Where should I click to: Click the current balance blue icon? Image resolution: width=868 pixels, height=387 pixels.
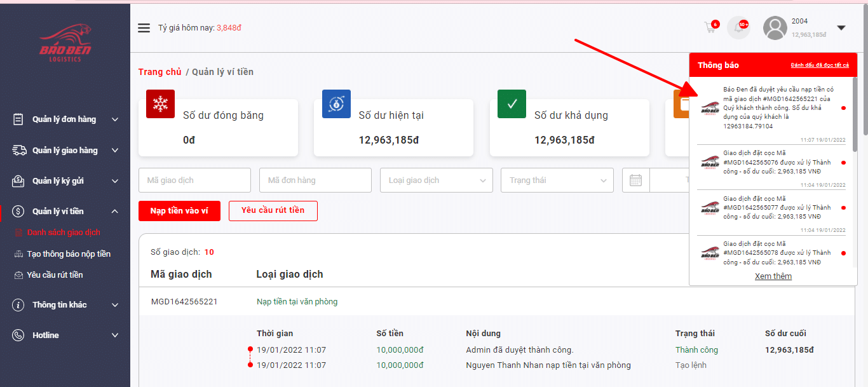pos(336,104)
